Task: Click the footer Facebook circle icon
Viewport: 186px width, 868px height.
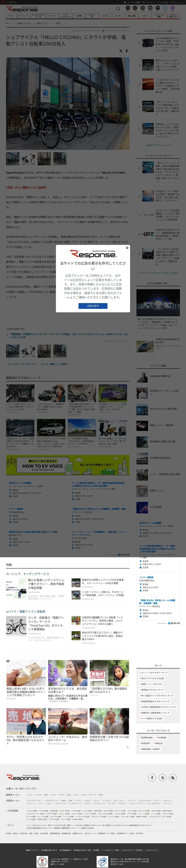Action: click(152, 778)
